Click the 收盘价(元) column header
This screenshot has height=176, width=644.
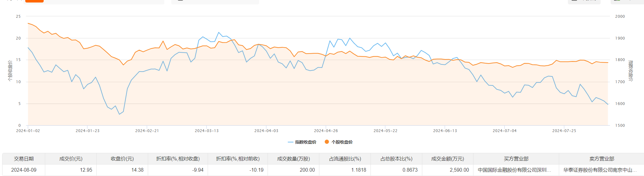point(122,159)
